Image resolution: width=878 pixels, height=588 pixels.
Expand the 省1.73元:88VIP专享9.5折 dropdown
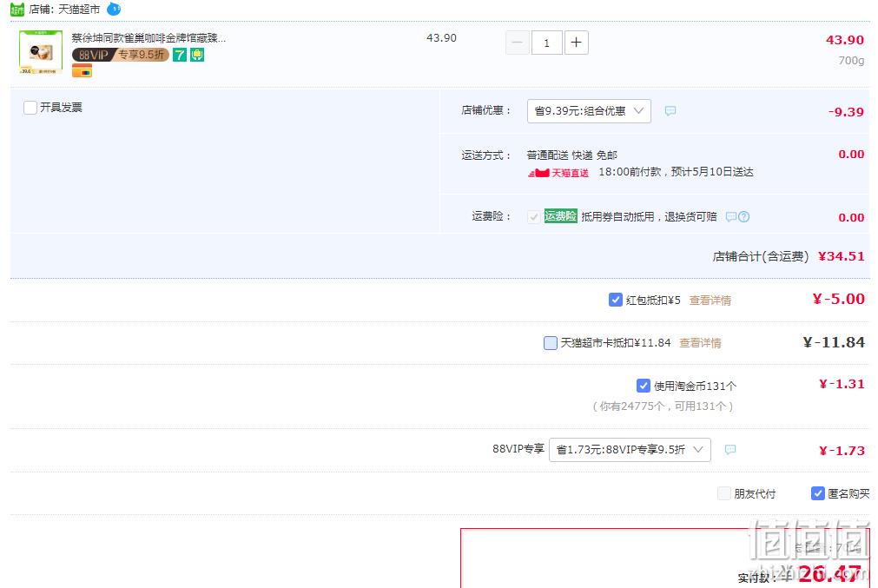[x=630, y=450]
